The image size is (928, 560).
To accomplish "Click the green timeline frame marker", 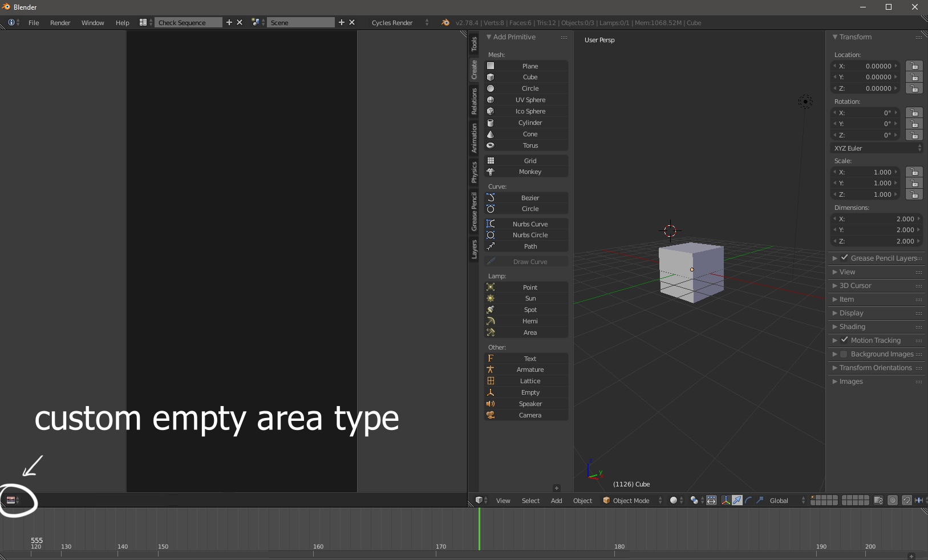I will [x=479, y=529].
